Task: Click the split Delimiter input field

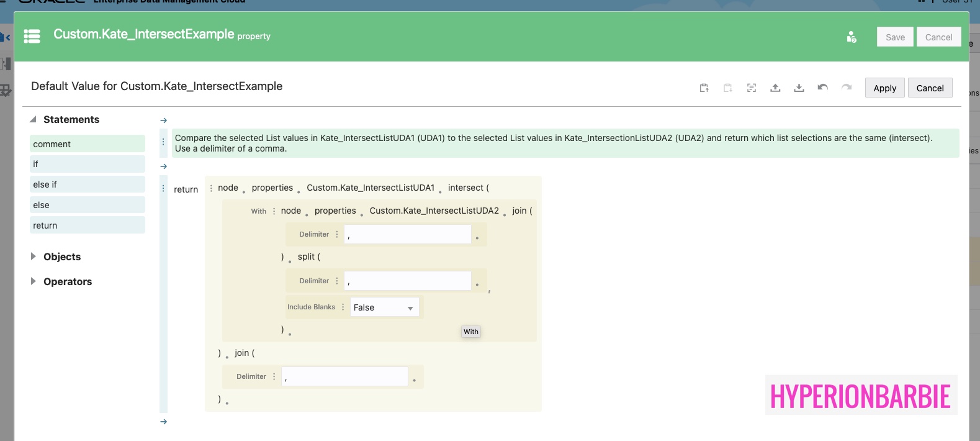Action: click(408, 281)
